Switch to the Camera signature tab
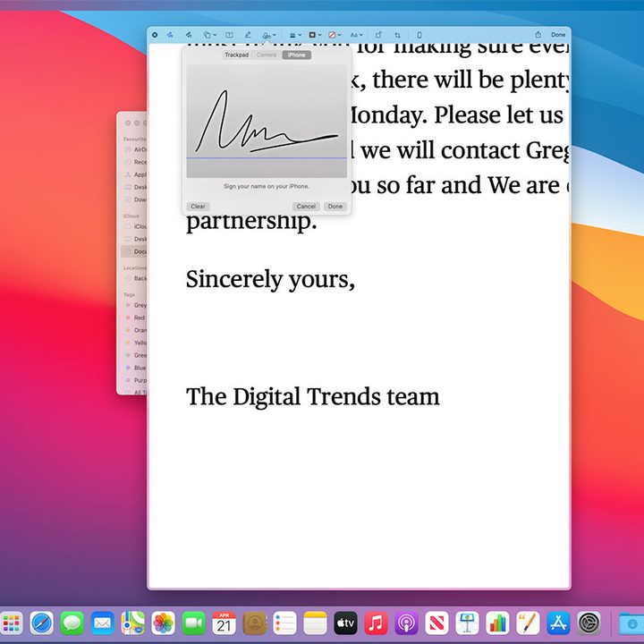 (x=267, y=55)
